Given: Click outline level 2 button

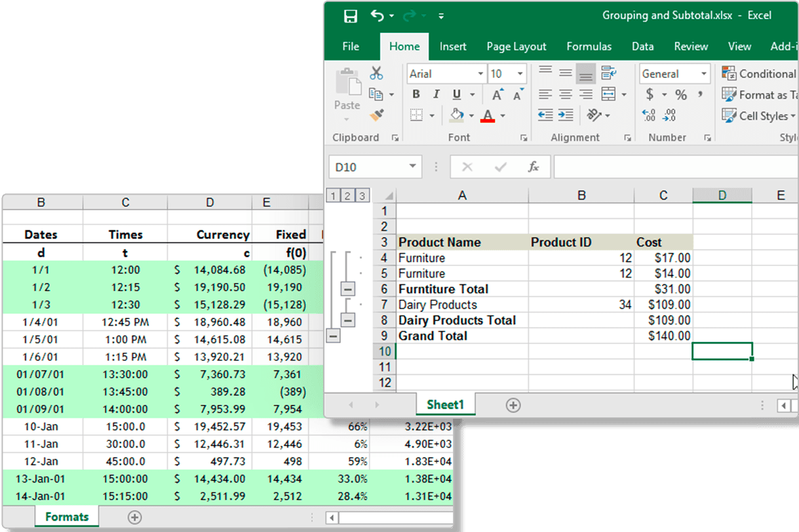Looking at the screenshot, I should pos(347,195).
